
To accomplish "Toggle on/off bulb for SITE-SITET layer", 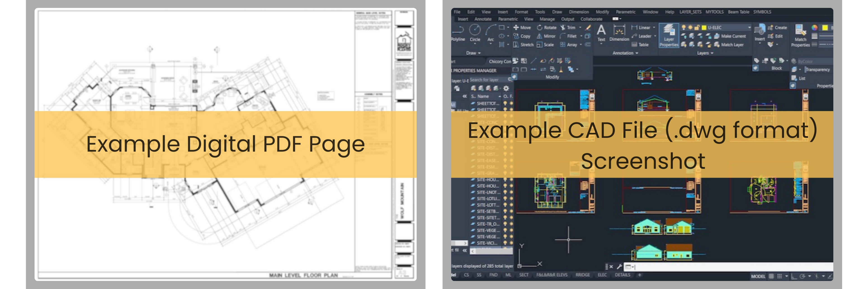I will [x=505, y=218].
